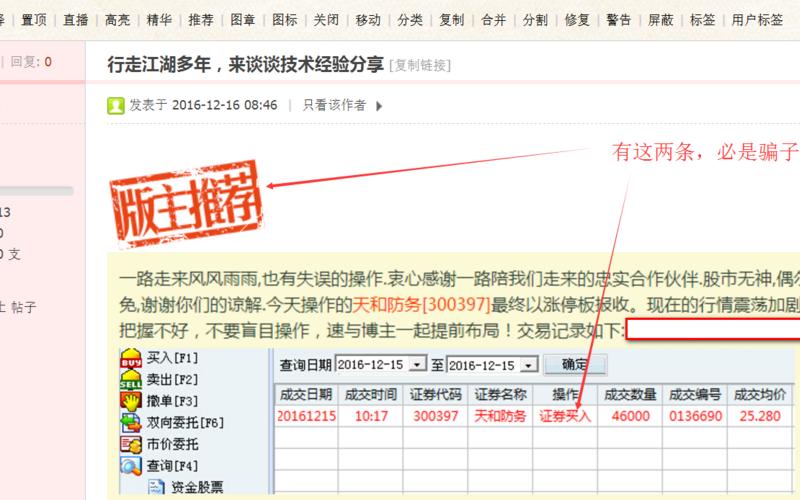Click the arrow next to 只看该作者

click(379, 106)
